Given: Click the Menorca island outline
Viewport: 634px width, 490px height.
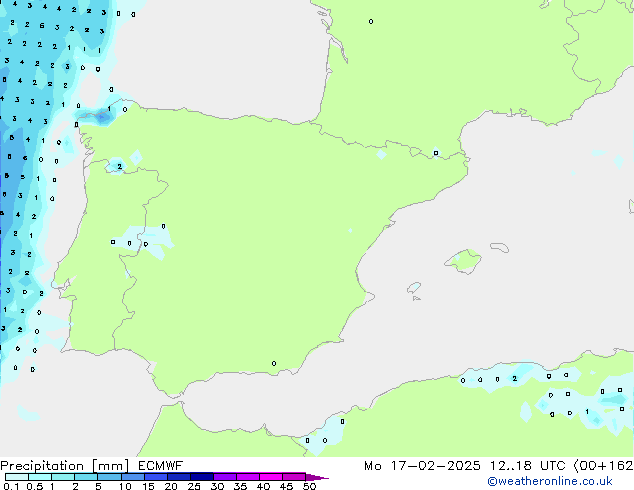Looking at the screenshot, I should [x=499, y=247].
